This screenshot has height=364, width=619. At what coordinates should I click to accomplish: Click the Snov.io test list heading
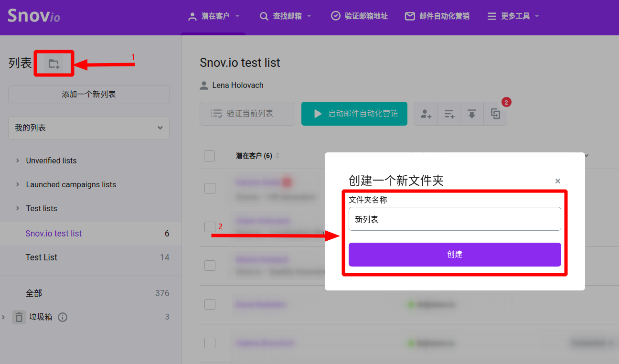click(240, 63)
